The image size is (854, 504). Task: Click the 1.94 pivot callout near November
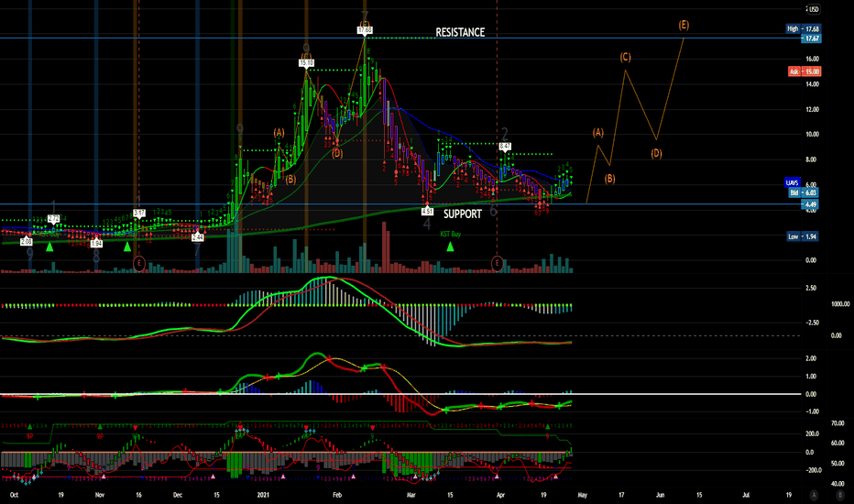(x=96, y=243)
